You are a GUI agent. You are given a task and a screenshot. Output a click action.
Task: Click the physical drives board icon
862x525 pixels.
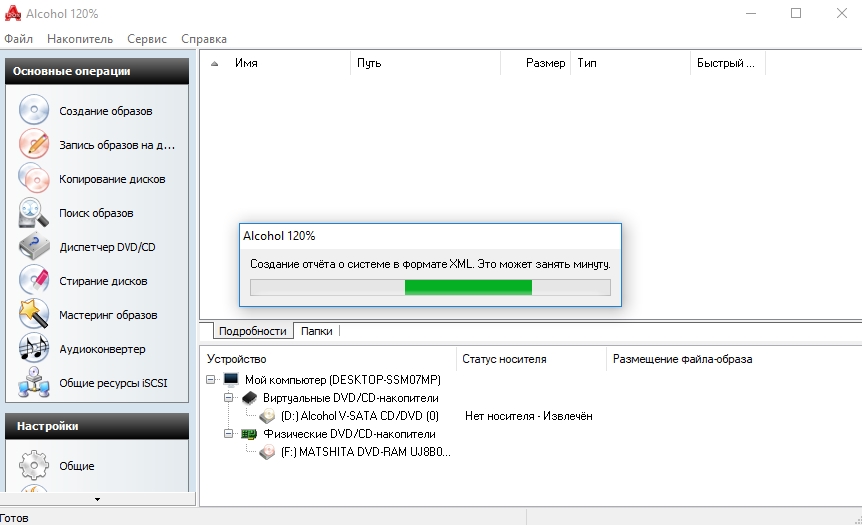[249, 434]
